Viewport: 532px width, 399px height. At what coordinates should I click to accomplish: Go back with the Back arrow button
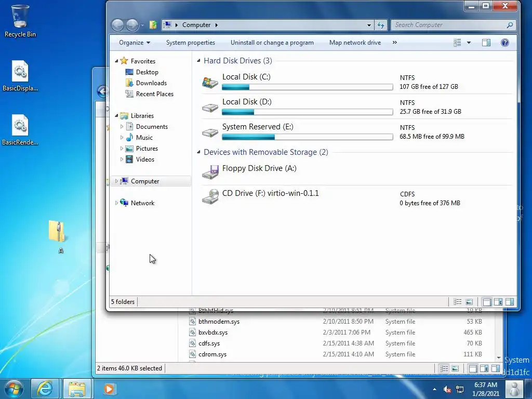[117, 25]
